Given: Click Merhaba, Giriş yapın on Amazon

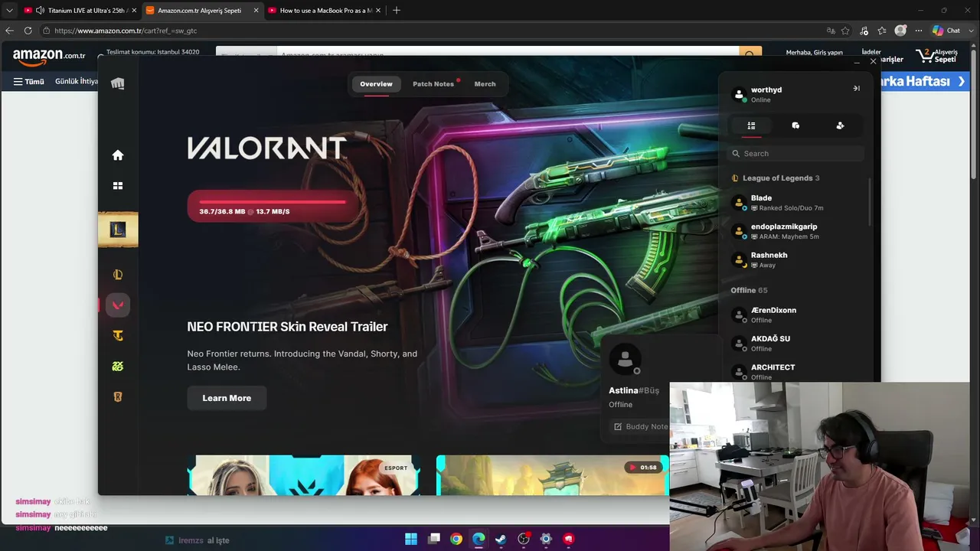Looking at the screenshot, I should coord(814,53).
